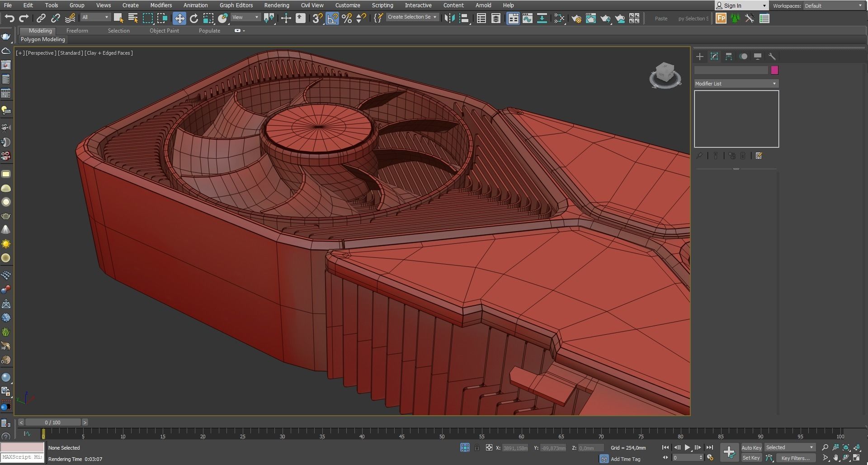This screenshot has width=868, height=465.
Task: Open Render Setup teapot icon
Action: click(x=576, y=18)
